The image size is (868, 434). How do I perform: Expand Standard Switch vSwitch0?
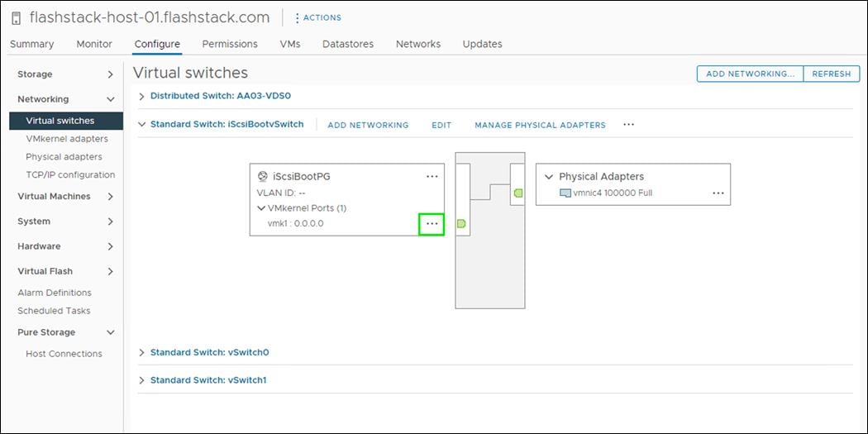(142, 353)
